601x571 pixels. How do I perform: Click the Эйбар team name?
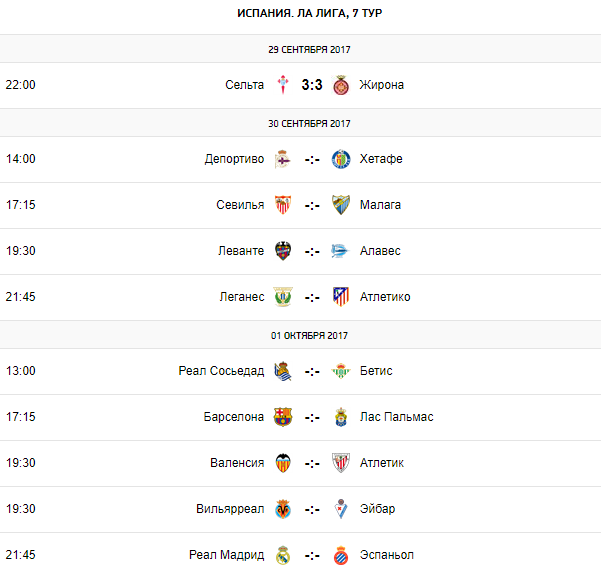[377, 509]
